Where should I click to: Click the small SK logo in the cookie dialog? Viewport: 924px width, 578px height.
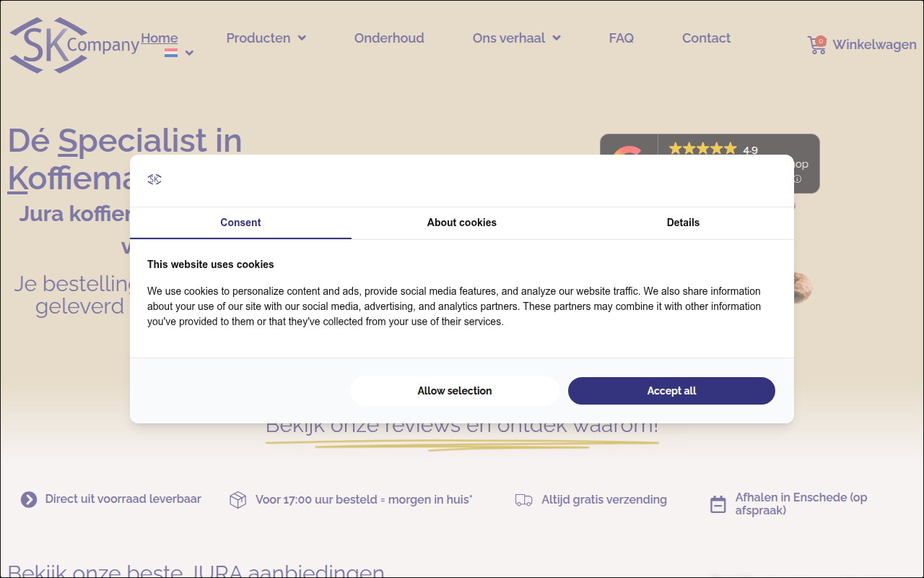click(x=154, y=179)
